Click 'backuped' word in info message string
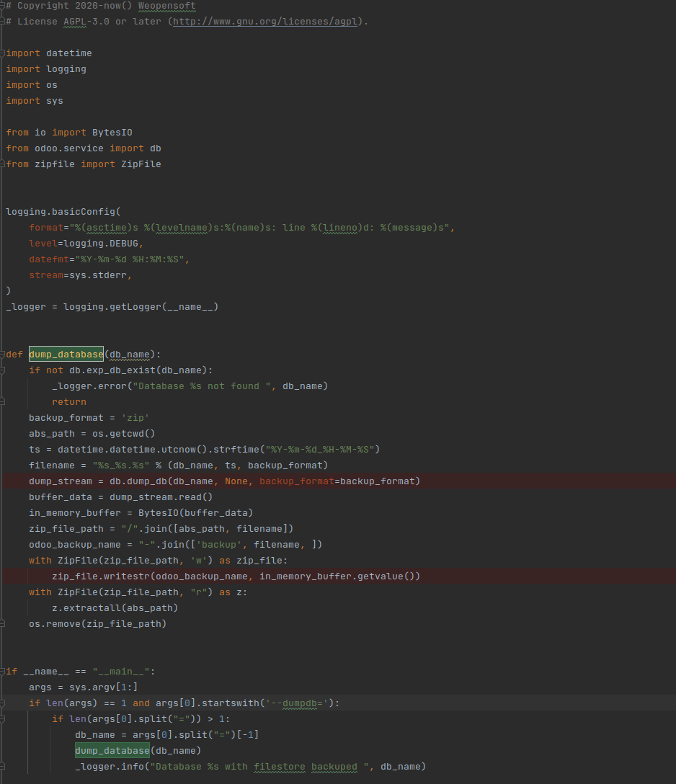 click(334, 767)
